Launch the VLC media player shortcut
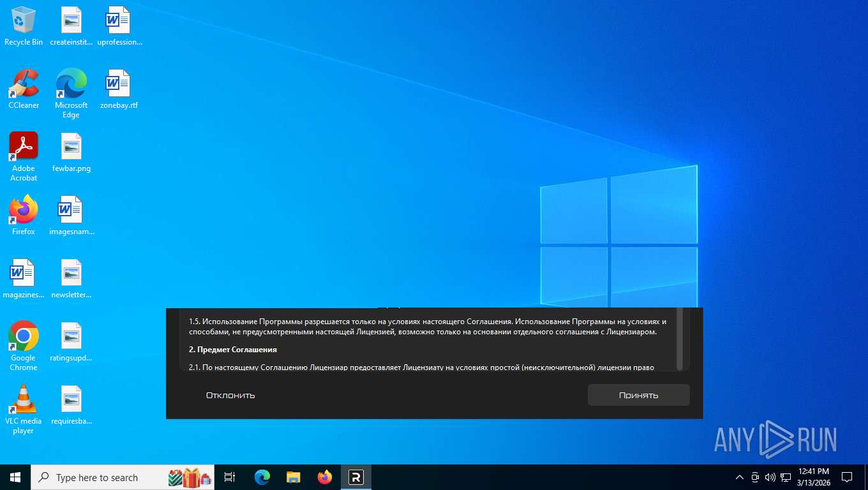The width and height of the screenshot is (868, 490). [24, 409]
